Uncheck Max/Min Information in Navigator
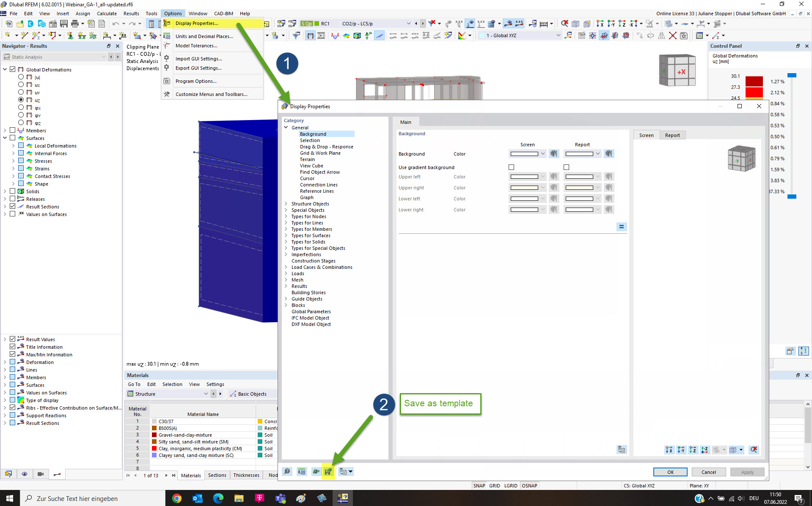Screen dimensions: 812x506 (x=12, y=354)
